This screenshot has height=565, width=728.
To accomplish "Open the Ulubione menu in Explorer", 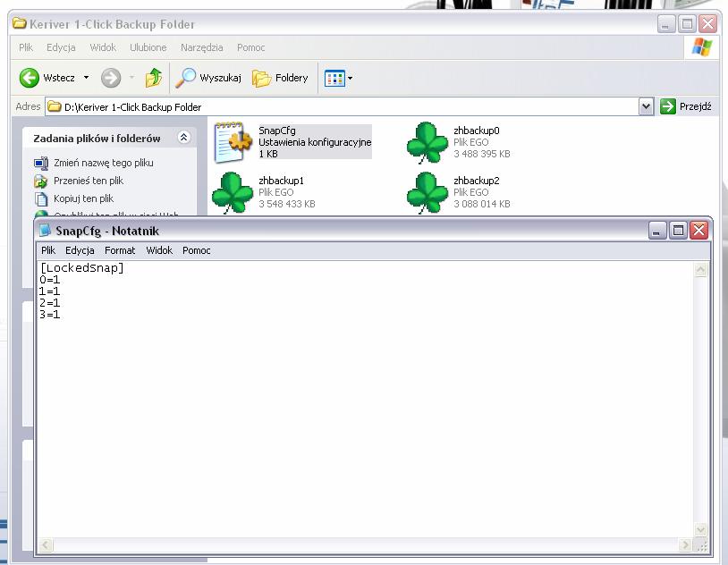I will pyautogui.click(x=148, y=47).
